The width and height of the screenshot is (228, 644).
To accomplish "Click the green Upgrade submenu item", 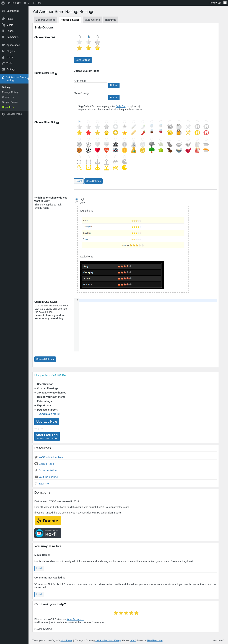I will (8, 107).
